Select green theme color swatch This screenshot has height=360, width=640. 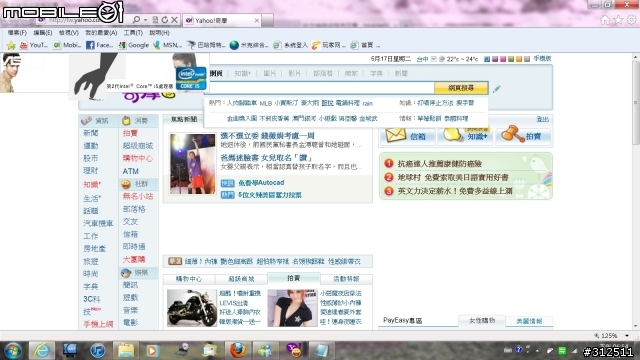coord(511,59)
